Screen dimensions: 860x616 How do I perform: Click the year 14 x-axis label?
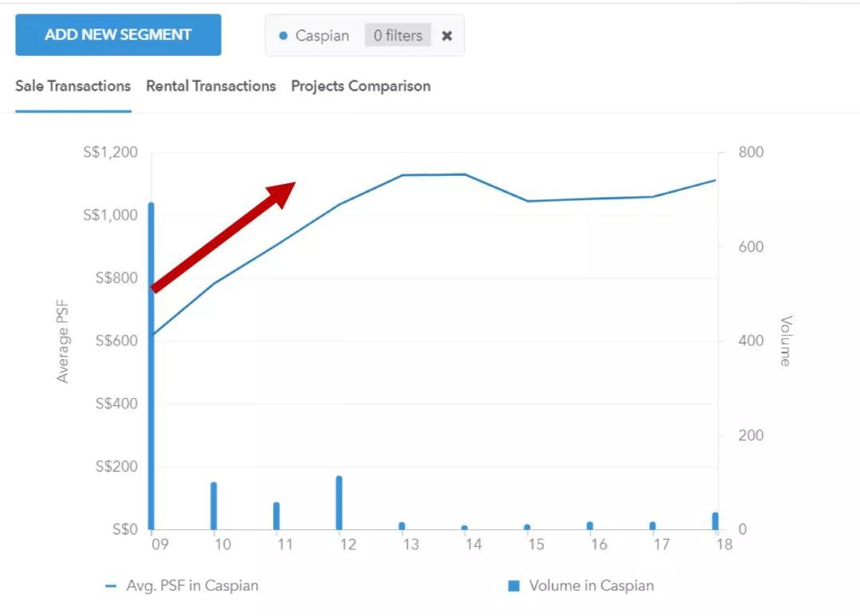coord(473,544)
